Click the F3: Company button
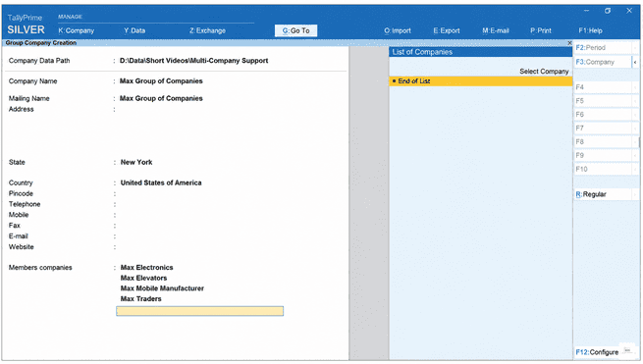This screenshot has height=364, width=643. 603,62
